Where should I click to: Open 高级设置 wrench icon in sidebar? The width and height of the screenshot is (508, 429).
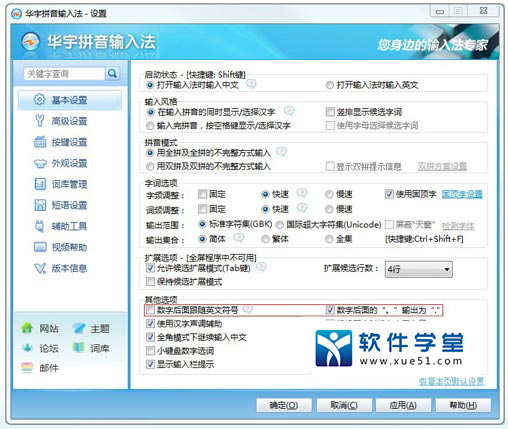coord(40,121)
